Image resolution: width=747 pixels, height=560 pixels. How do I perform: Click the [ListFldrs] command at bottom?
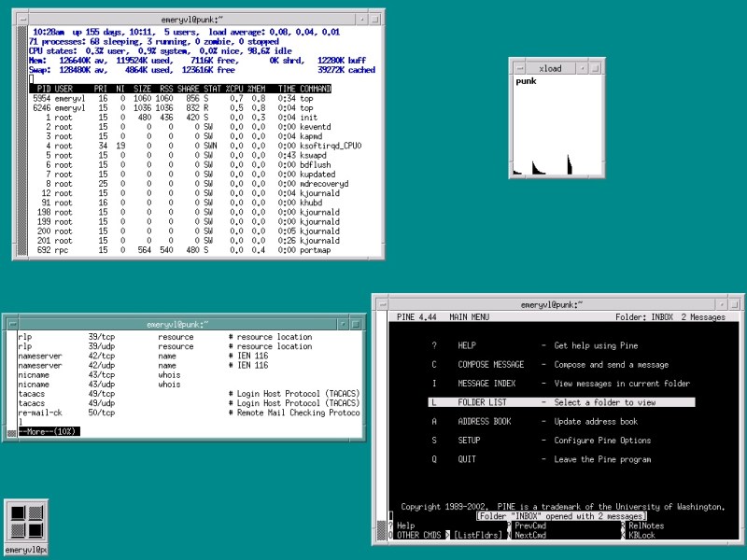(477, 536)
